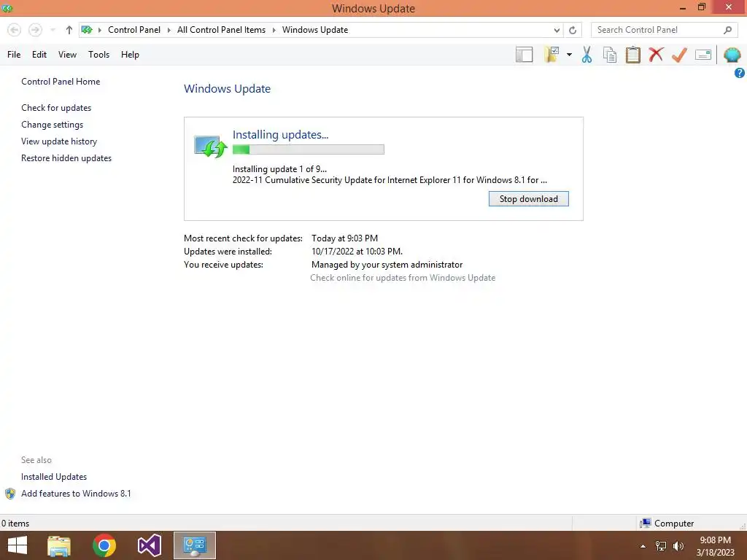This screenshot has height=560, width=747.
Task: Go back with the Back arrow
Action: (15, 30)
